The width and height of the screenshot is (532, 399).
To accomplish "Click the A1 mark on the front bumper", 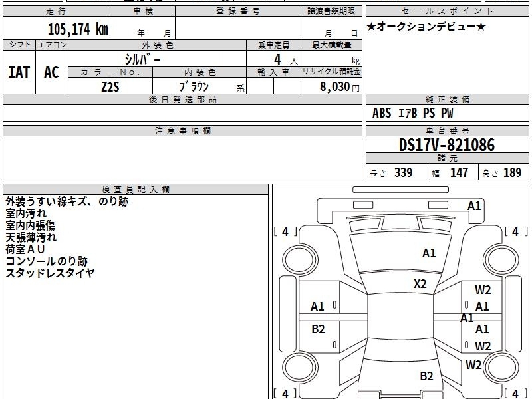I will tap(474, 206).
